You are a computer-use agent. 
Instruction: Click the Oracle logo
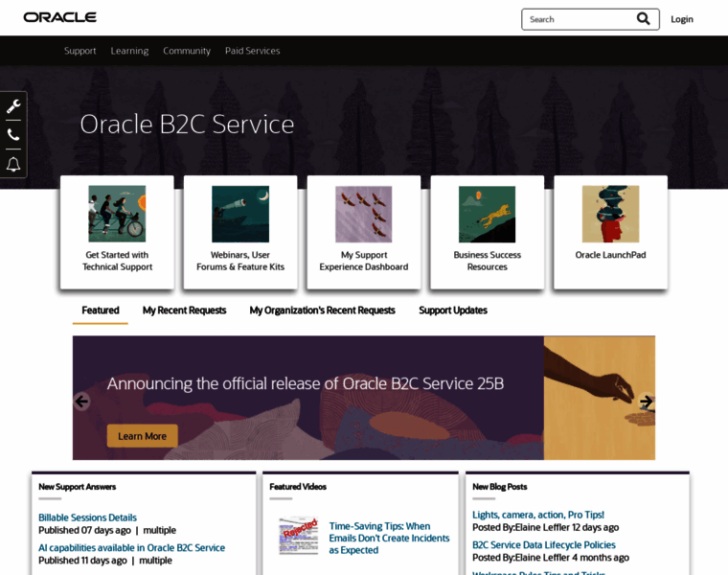(60, 17)
